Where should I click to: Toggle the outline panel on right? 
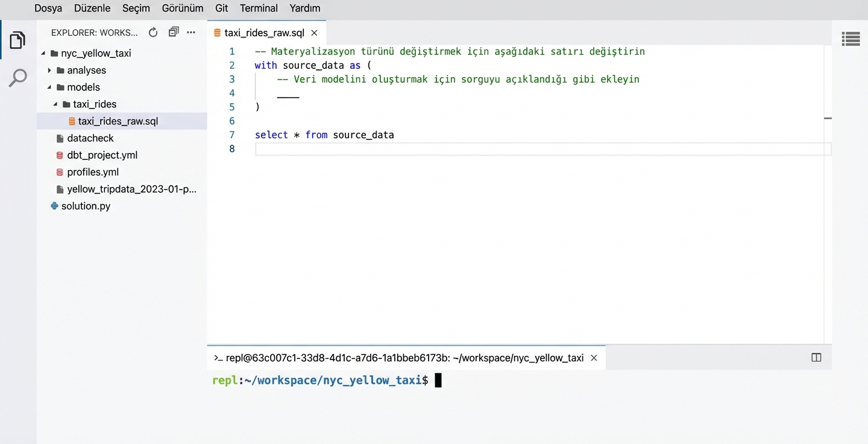tap(851, 39)
